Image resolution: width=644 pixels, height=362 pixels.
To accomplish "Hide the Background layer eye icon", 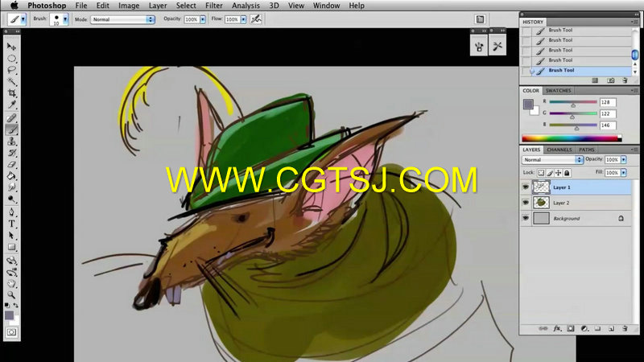I will [x=526, y=218].
